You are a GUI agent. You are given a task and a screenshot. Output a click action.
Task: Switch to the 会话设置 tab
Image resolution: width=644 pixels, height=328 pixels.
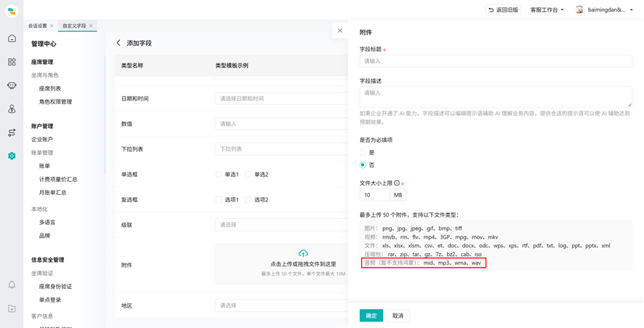(x=37, y=25)
